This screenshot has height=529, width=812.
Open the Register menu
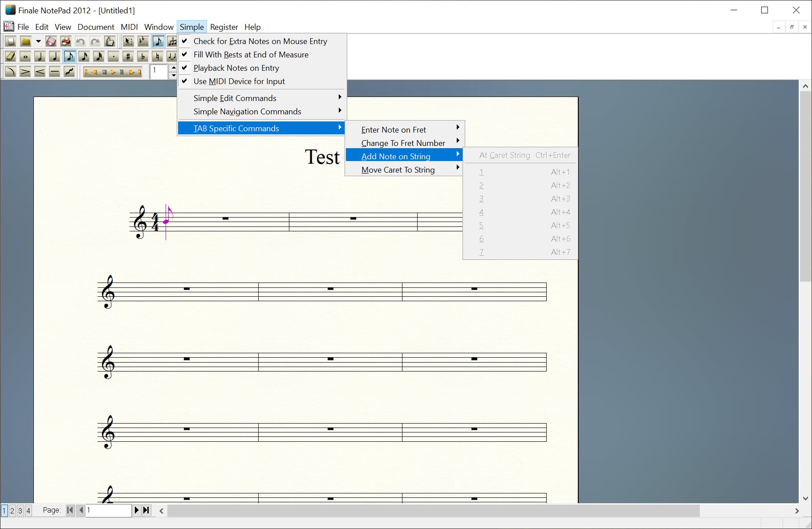tap(224, 27)
